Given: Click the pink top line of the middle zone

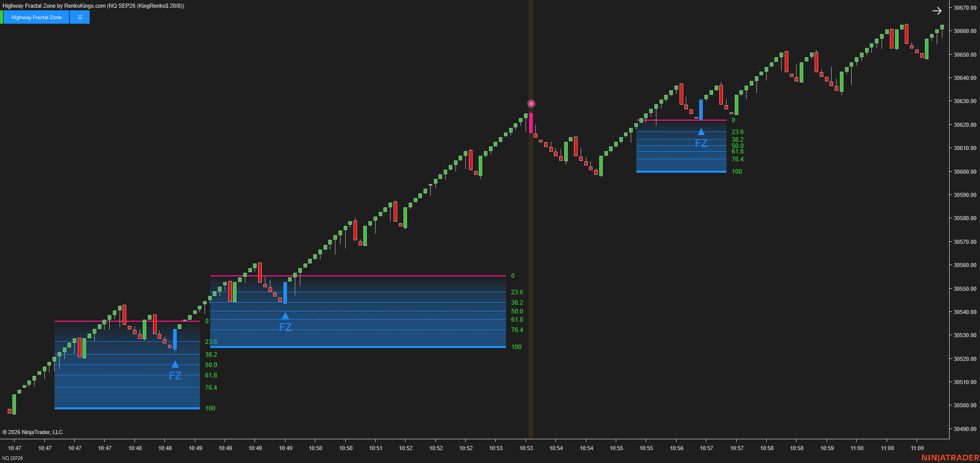Looking at the screenshot, I should coord(358,276).
